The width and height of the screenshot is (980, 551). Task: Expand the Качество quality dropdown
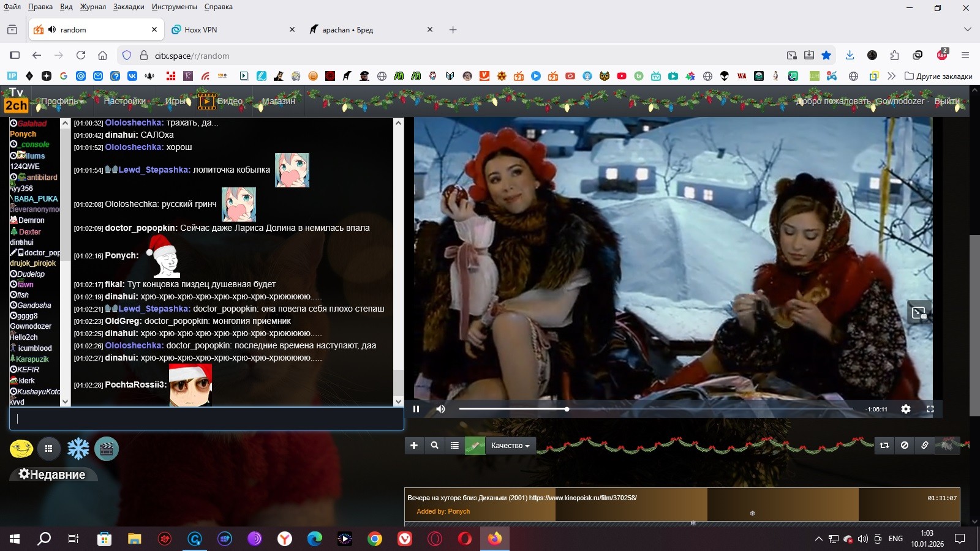510,446
